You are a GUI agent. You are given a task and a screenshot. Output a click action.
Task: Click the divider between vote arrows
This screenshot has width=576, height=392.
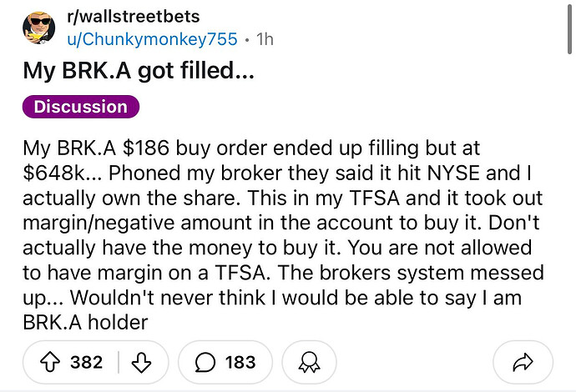point(119,362)
